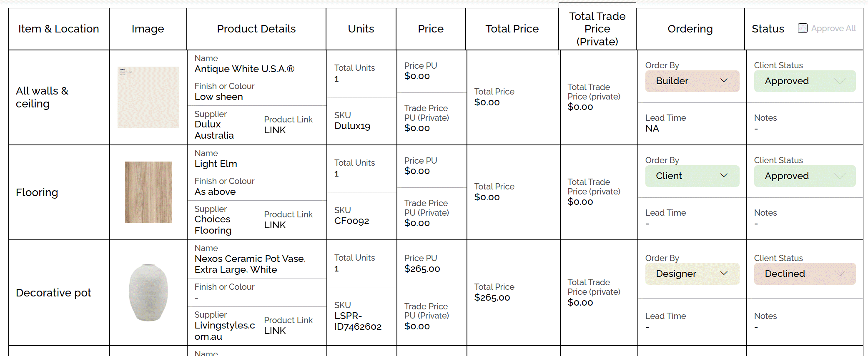Open Order By dropdown showing Builder

point(692,81)
